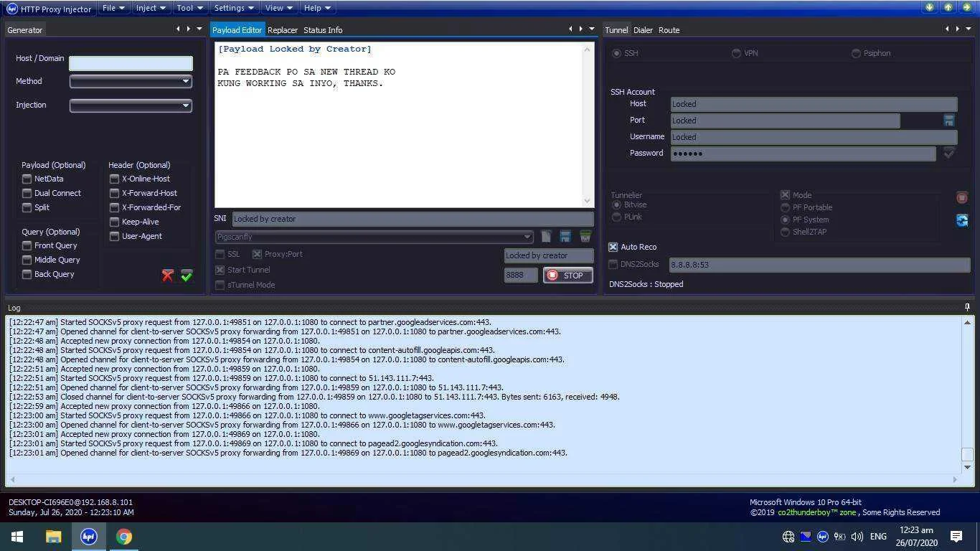This screenshot has width=980, height=551.
Task: Toggle the Auto Reco checkbox
Action: point(613,247)
